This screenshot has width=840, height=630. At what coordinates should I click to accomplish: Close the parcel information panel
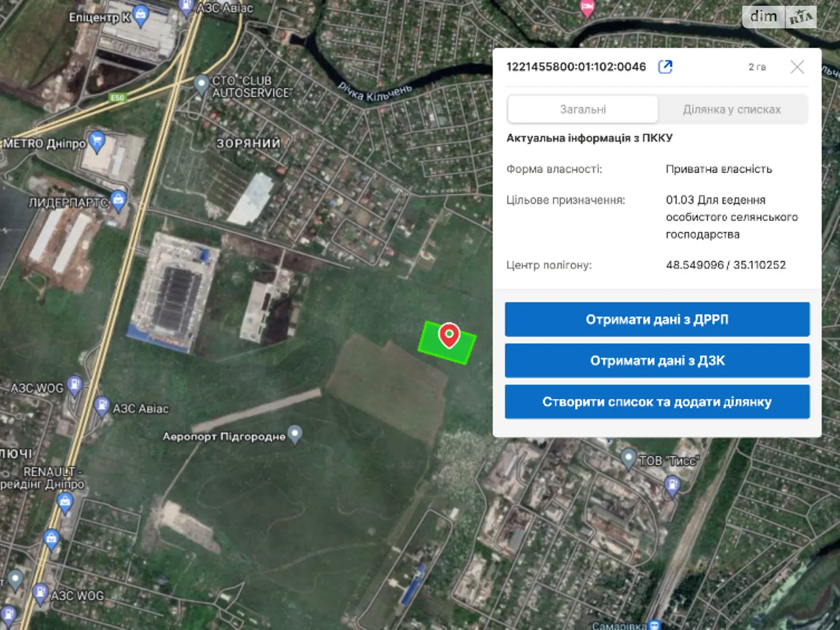click(x=797, y=67)
